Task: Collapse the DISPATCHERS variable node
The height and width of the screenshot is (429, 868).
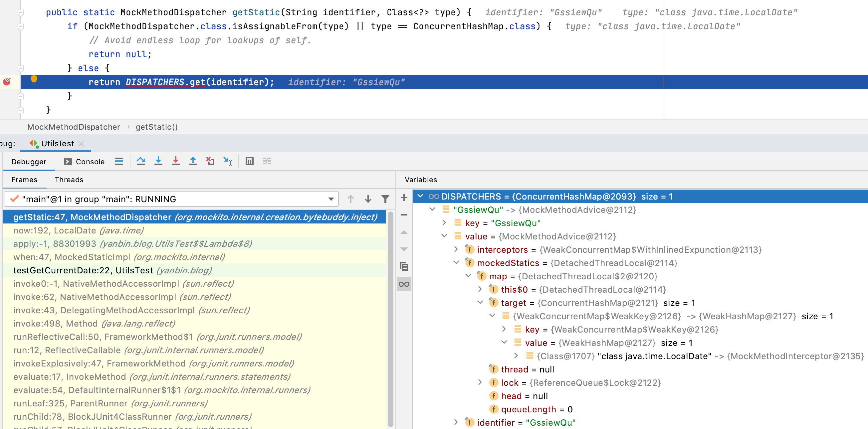Action: click(420, 196)
